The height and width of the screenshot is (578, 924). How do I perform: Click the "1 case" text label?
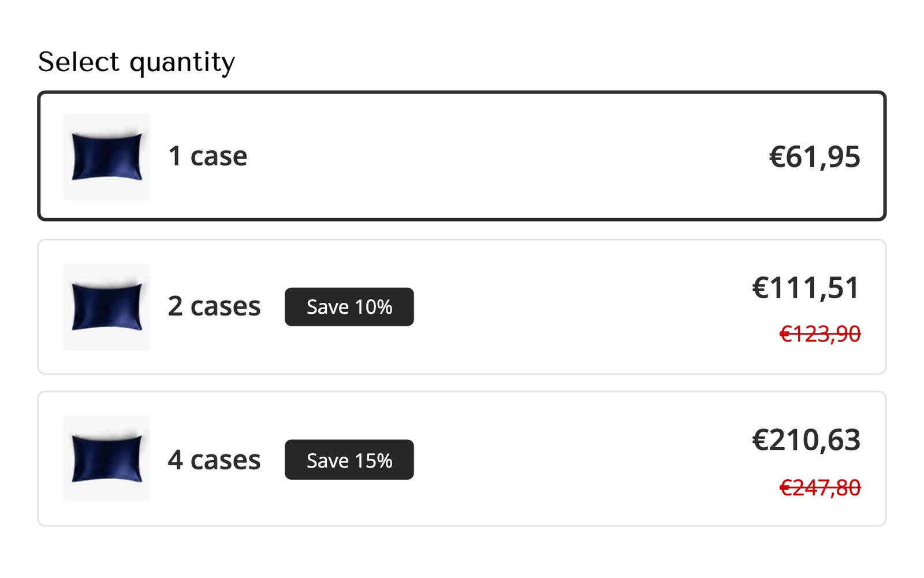click(x=208, y=156)
